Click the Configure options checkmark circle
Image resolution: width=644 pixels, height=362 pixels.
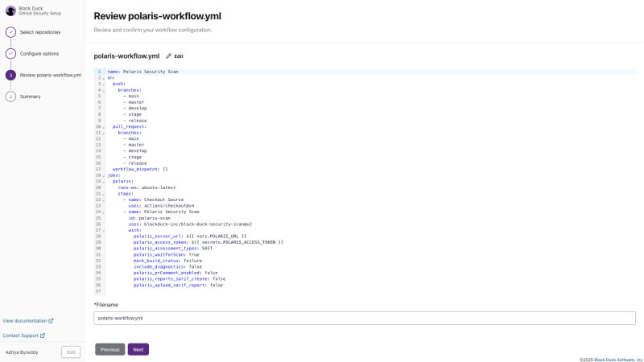pos(10,53)
